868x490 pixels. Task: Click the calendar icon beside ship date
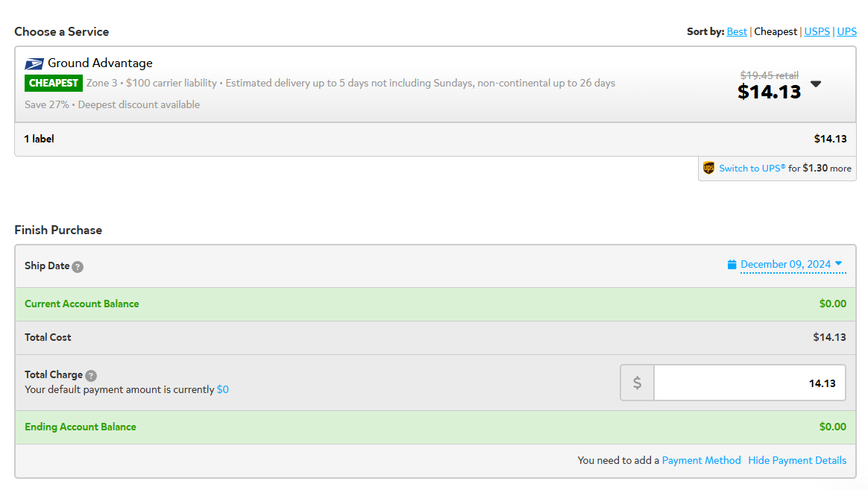tap(732, 265)
